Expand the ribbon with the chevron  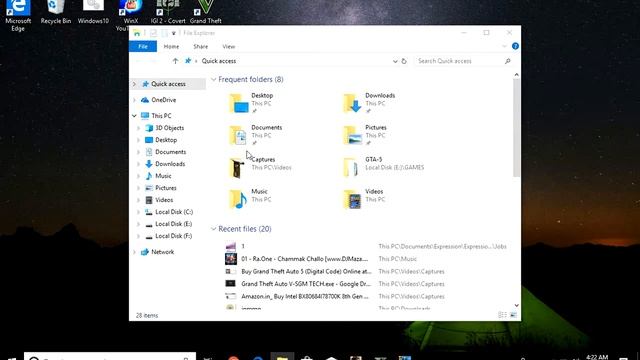[504, 47]
